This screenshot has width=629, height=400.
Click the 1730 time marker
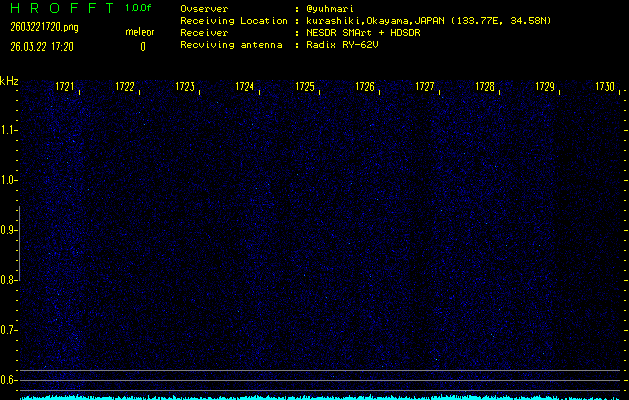[x=604, y=87]
